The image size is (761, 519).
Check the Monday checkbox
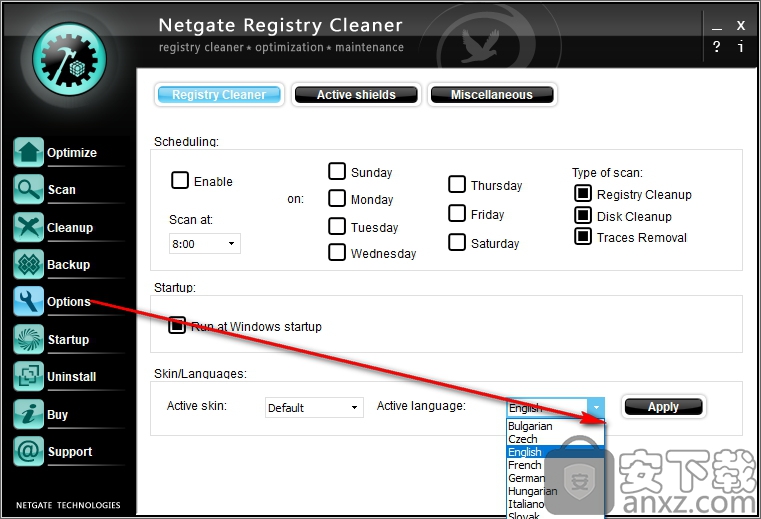pos(337,198)
